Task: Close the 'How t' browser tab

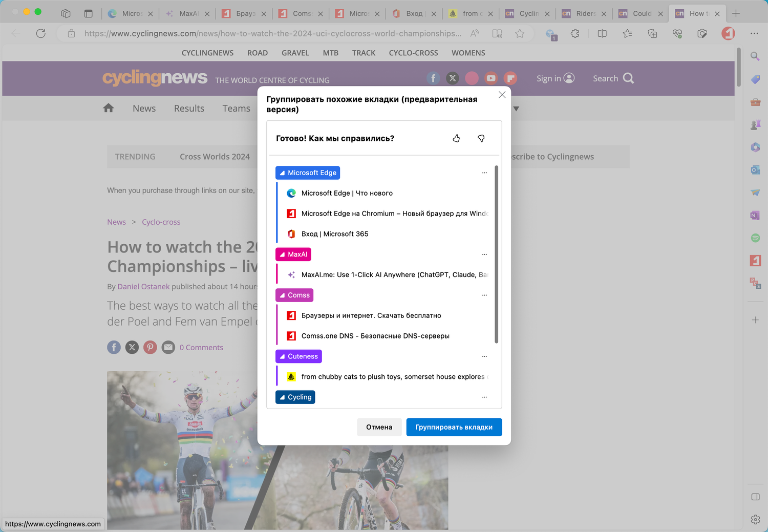Action: point(717,14)
